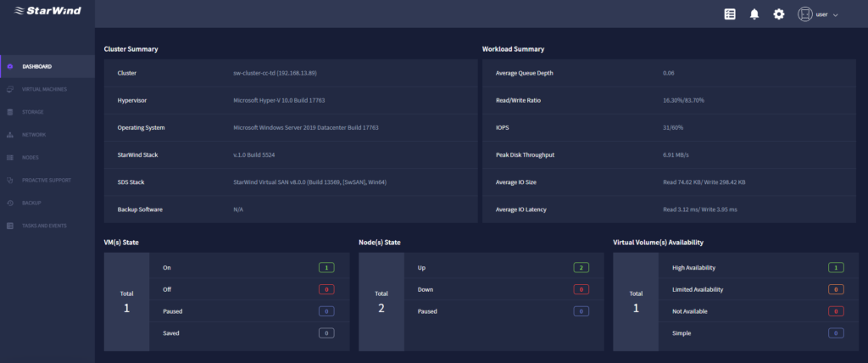This screenshot has height=363, width=868.
Task: Click the Limited Availability count badge
Action: [x=836, y=289]
